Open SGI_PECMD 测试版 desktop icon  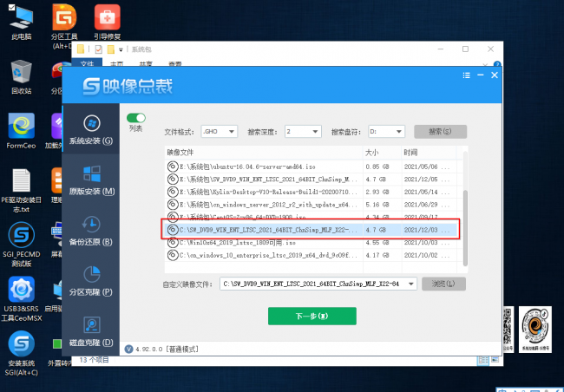pos(21,245)
